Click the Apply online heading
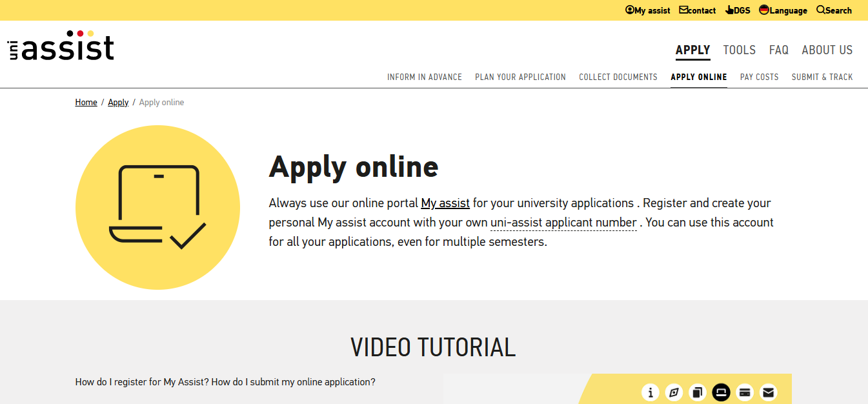Viewport: 868px width, 404px height. pos(354,167)
